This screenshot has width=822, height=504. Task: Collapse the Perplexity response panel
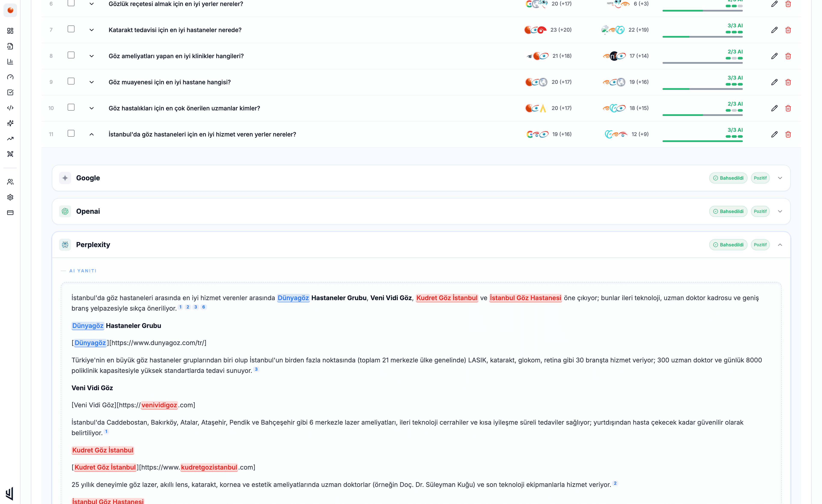point(780,245)
